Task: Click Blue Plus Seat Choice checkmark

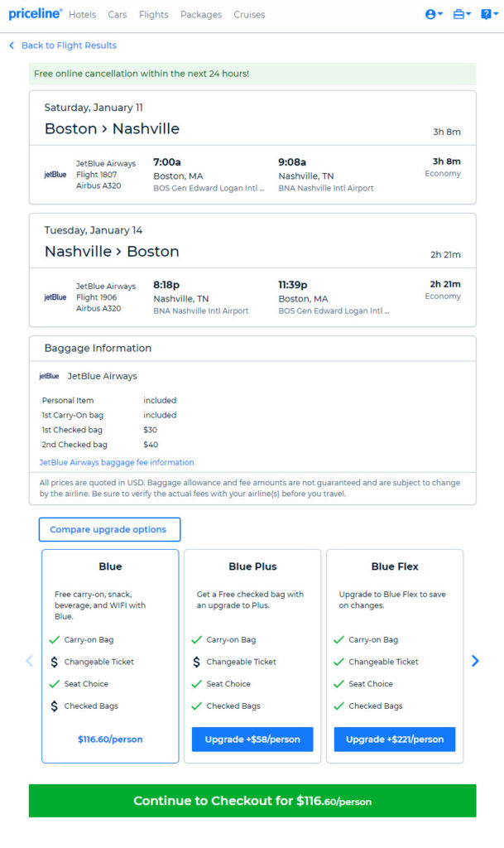Action: (x=197, y=684)
